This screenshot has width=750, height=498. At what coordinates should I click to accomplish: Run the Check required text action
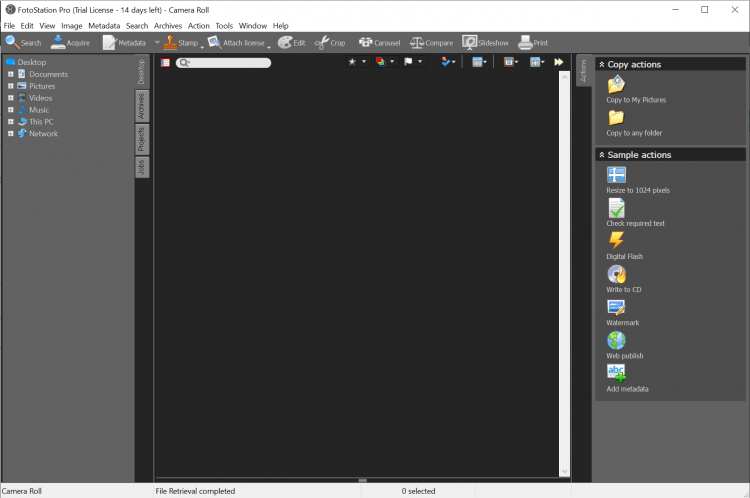(635, 213)
